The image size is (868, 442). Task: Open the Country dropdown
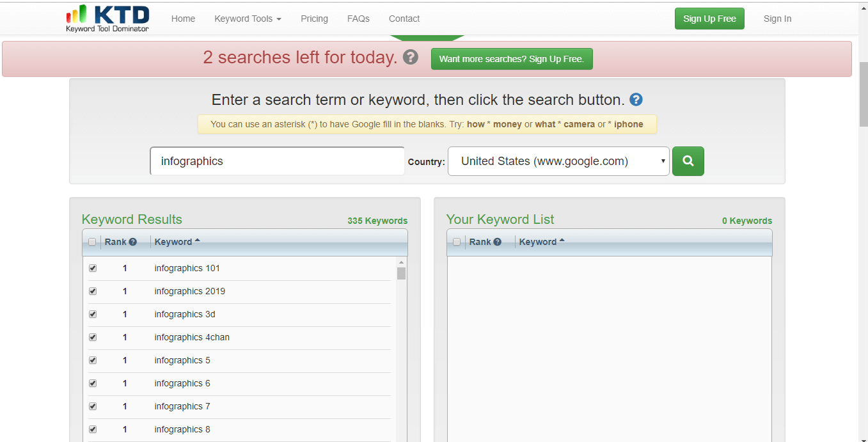(x=558, y=161)
